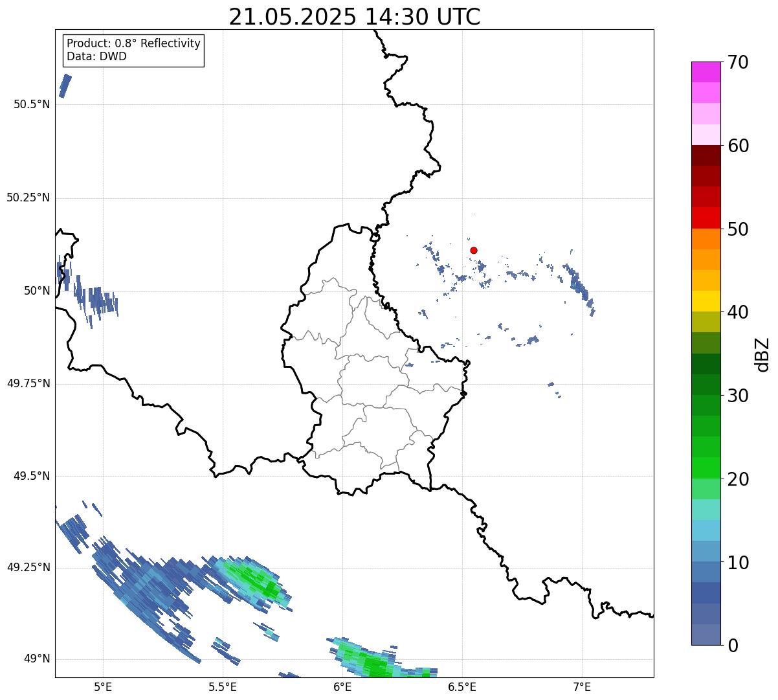
Task: Click the 'dBZ' colorbar label
Action: (x=762, y=354)
